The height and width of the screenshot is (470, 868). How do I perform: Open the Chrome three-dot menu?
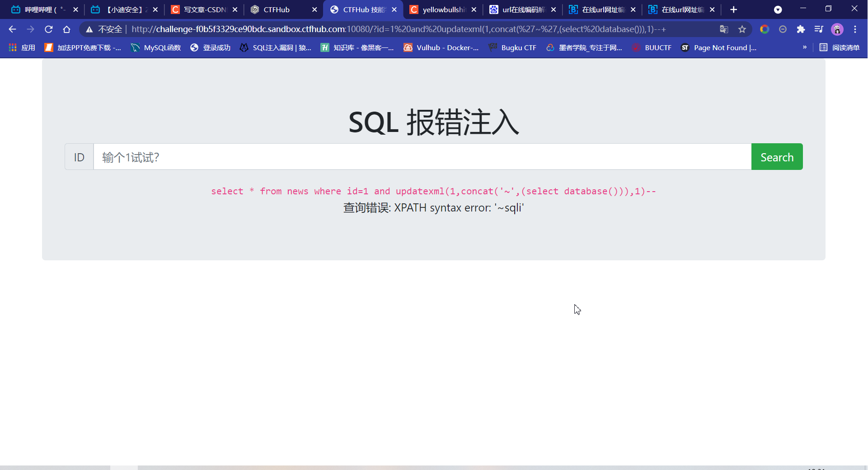click(x=855, y=29)
